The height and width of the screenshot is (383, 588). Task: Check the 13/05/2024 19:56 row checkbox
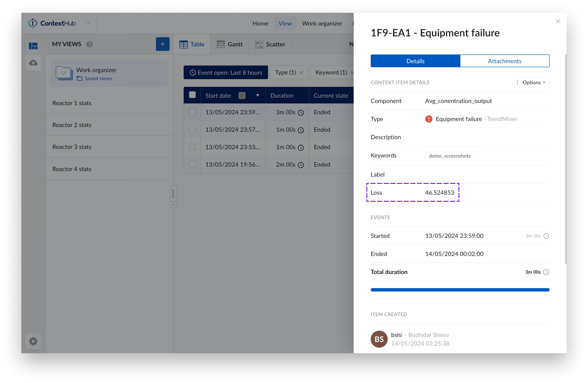[x=192, y=164]
